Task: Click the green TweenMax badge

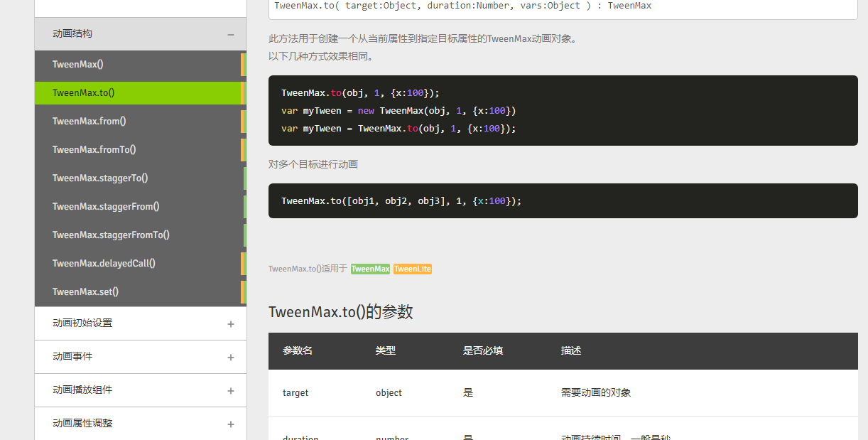Action: tap(370, 269)
